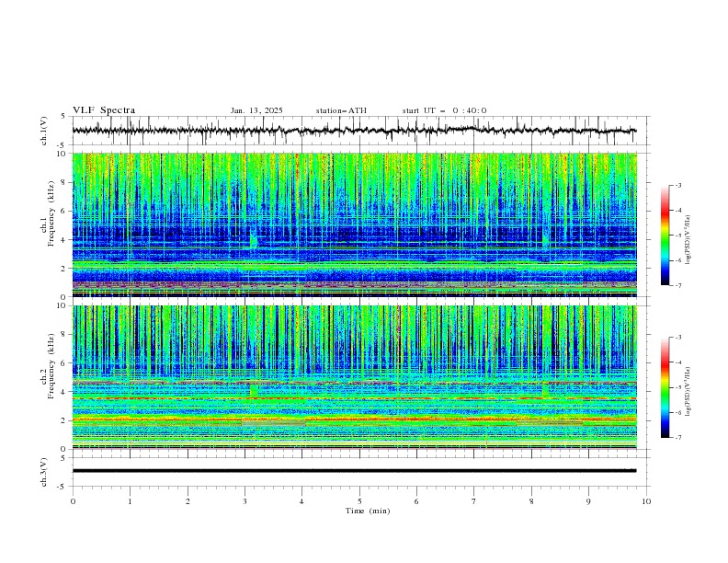Viewport: 728px width, 563px height.
Task: Click time-axis tick label '0'
Action: (x=73, y=501)
